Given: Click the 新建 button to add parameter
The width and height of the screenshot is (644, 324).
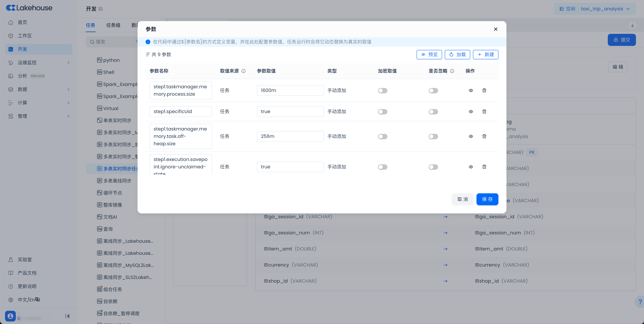Looking at the screenshot, I should pyautogui.click(x=486, y=54).
